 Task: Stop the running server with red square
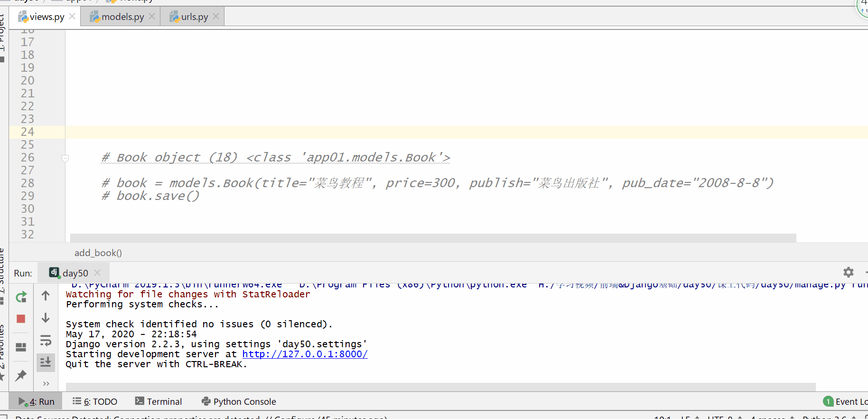21,319
